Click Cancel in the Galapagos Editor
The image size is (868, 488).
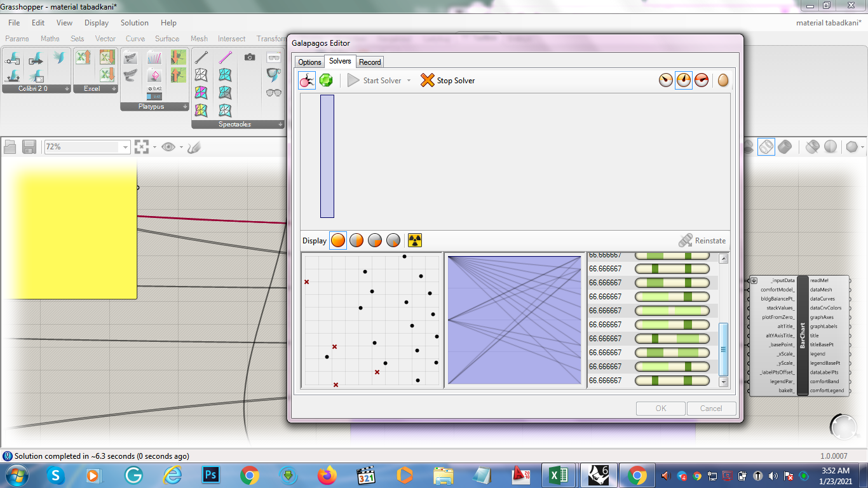[x=711, y=409]
